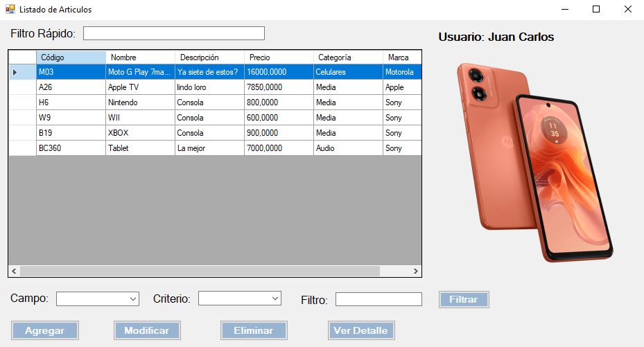Click the Categoría column header
The width and height of the screenshot is (644, 347).
click(x=348, y=57)
